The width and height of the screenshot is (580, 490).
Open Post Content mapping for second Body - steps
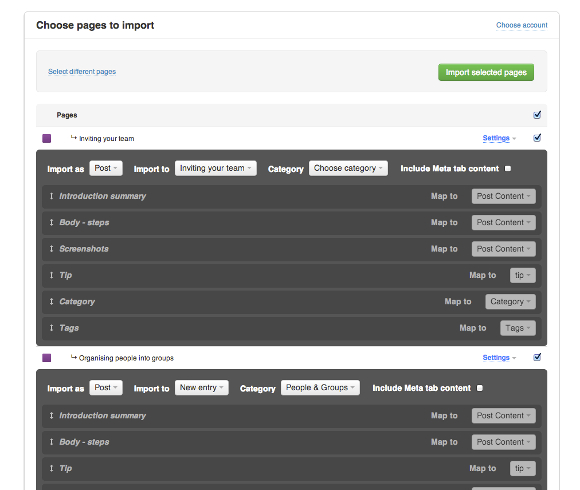click(503, 442)
